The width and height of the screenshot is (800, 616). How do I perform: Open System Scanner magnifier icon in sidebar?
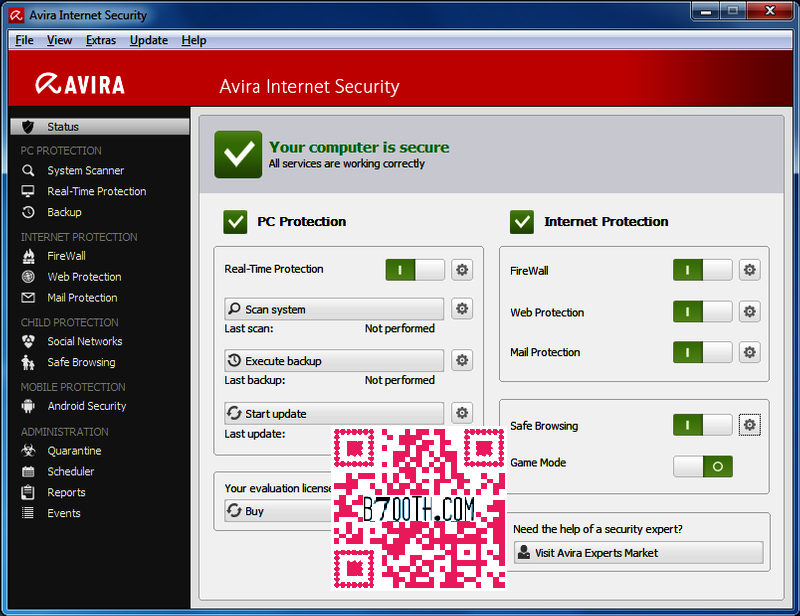(28, 170)
